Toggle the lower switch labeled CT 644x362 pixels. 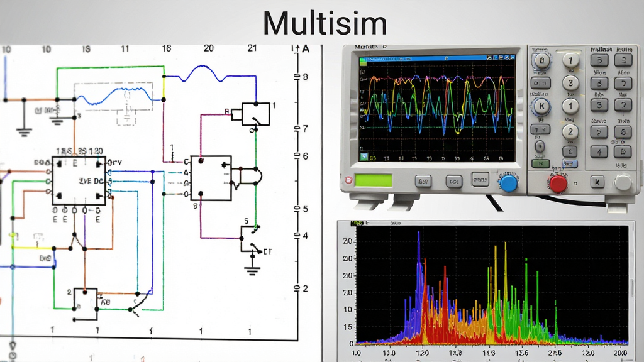(x=252, y=239)
